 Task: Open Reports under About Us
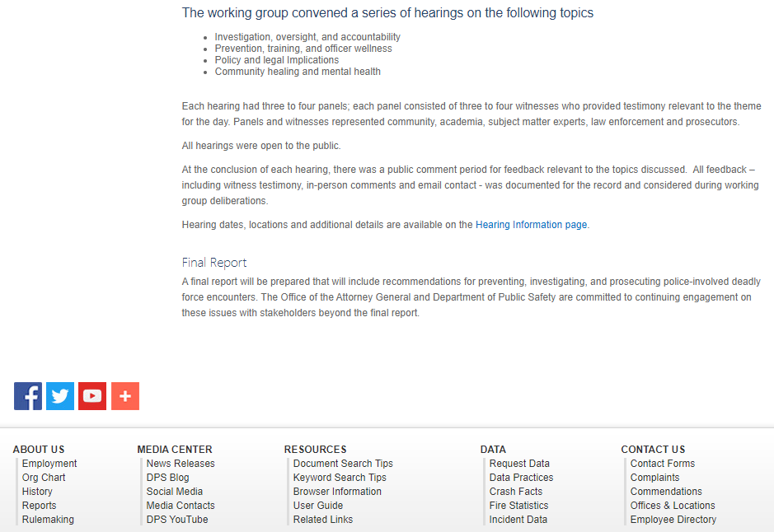pos(39,506)
